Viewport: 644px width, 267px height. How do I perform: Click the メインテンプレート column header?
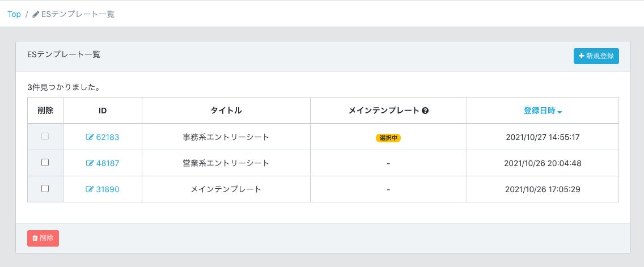(x=384, y=111)
